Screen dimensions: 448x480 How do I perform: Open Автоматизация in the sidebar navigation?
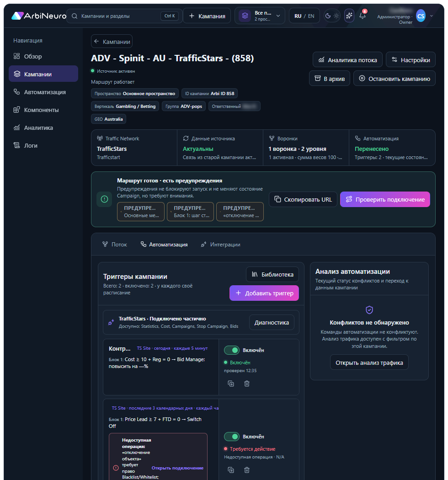(x=43, y=92)
